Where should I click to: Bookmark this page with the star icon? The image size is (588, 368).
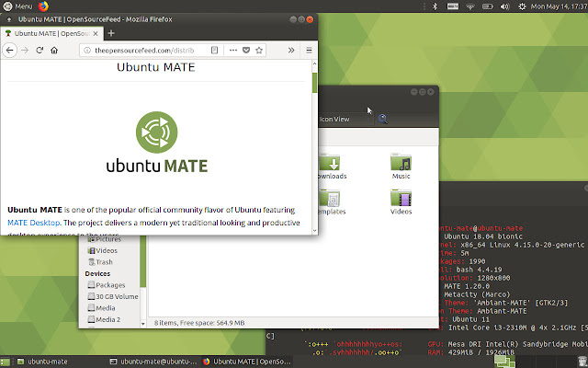click(x=259, y=50)
